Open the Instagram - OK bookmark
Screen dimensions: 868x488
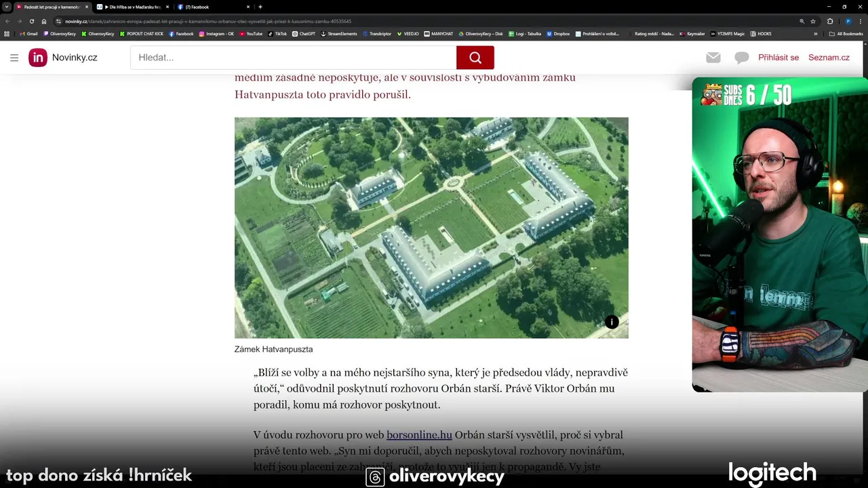point(216,33)
